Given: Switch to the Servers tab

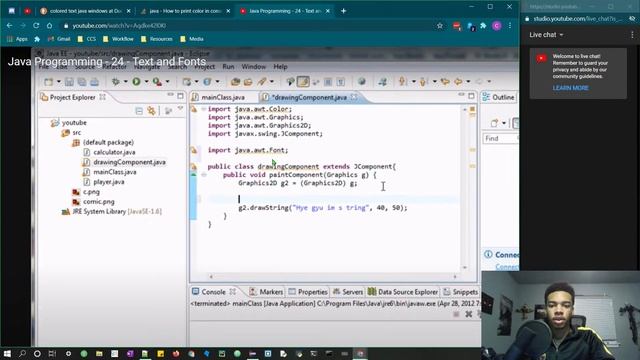Looking at the screenshot, I should point(348,292).
